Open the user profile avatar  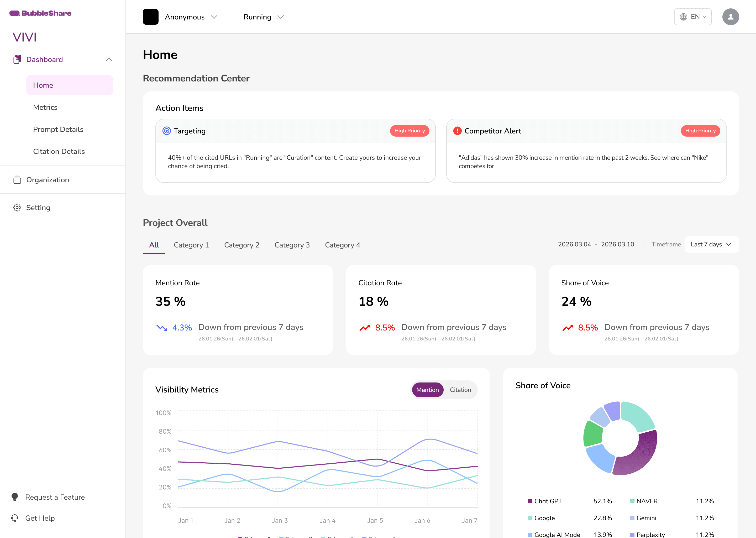731,17
